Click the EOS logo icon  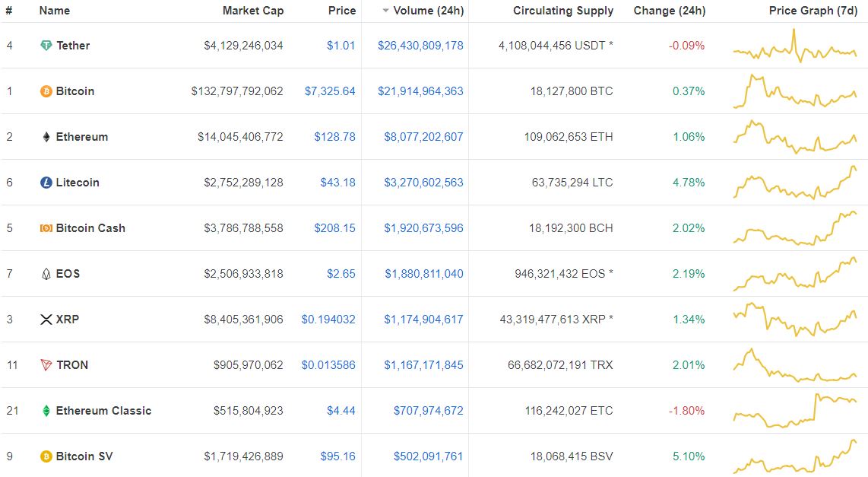pos(46,274)
